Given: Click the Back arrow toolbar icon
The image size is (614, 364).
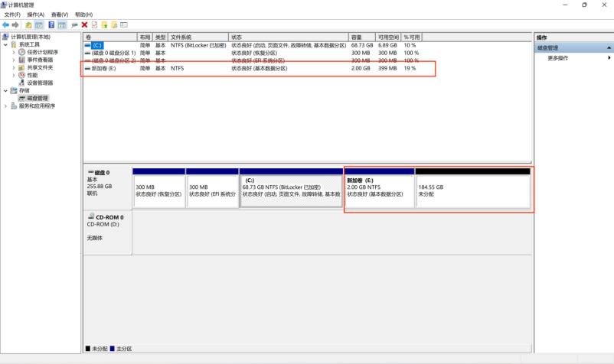Looking at the screenshot, I should point(5,25).
